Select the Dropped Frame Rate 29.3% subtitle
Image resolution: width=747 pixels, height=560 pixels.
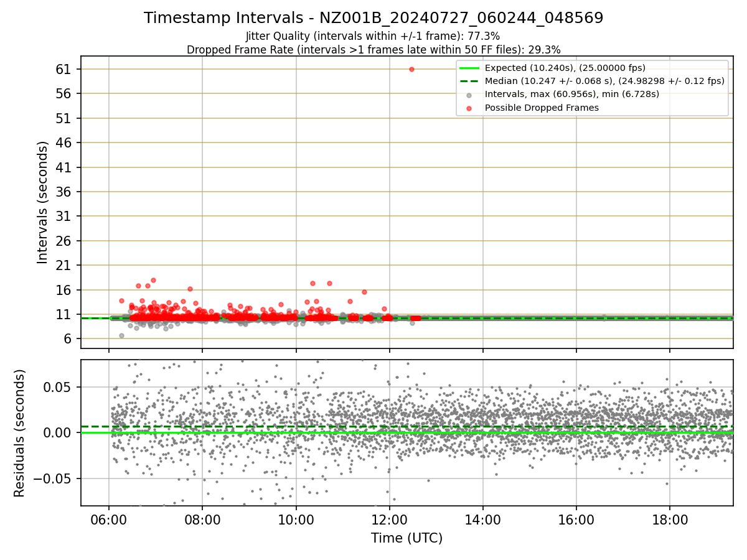pyautogui.click(x=374, y=50)
